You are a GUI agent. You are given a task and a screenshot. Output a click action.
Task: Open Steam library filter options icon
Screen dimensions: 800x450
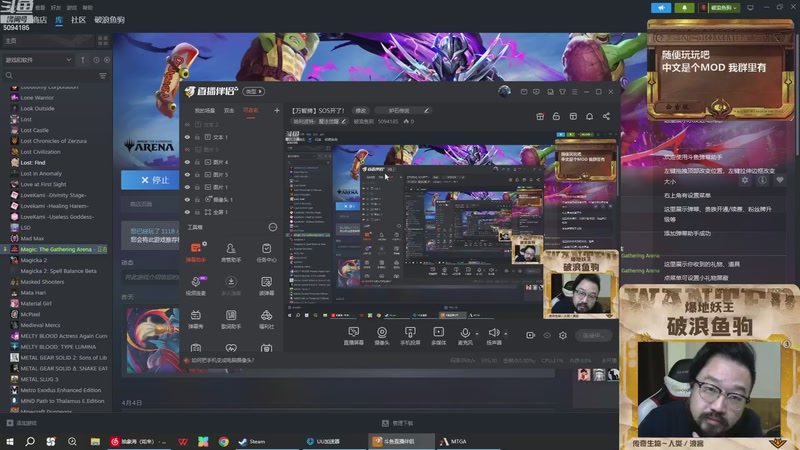coord(103,76)
